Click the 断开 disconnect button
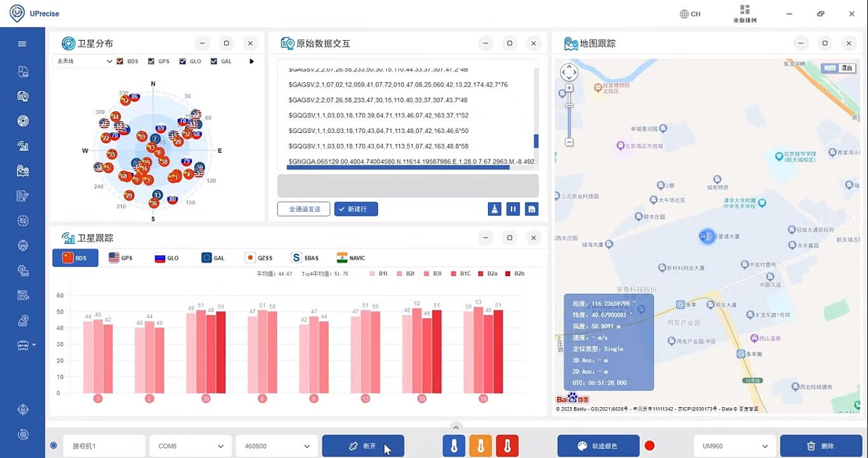The height and width of the screenshot is (458, 868). tap(363, 446)
